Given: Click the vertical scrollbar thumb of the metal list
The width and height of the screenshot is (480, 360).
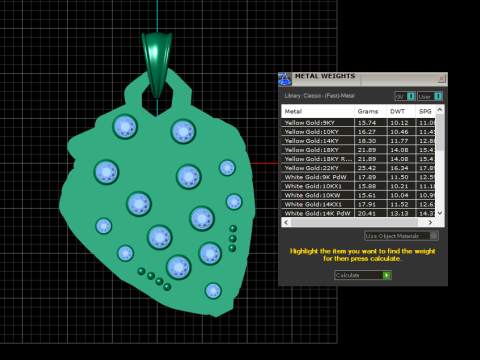Looking at the screenshot, I should pyautogui.click(x=440, y=132).
